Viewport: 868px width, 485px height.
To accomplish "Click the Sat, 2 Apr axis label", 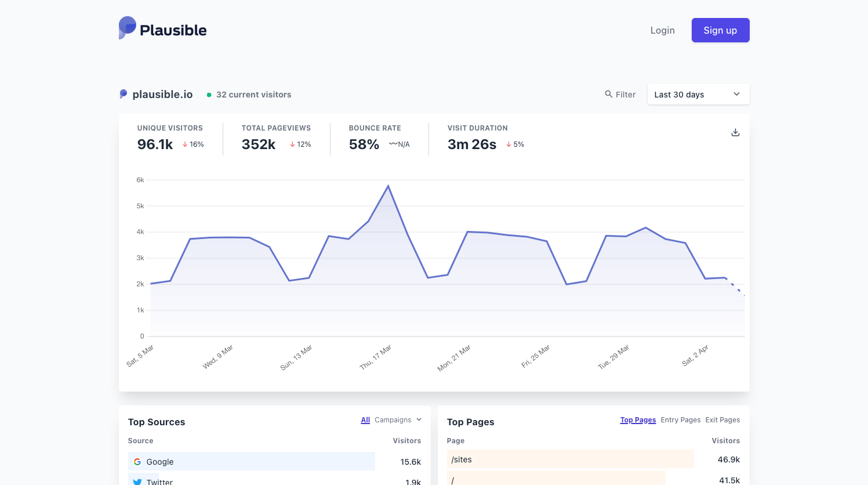I will tap(695, 356).
